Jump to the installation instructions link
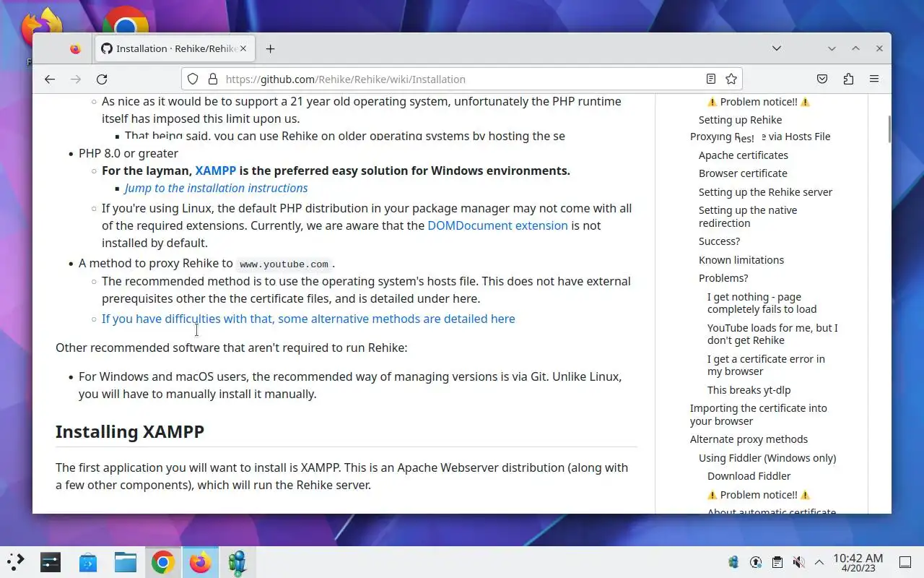Image resolution: width=924 pixels, height=578 pixels. pyautogui.click(x=216, y=188)
